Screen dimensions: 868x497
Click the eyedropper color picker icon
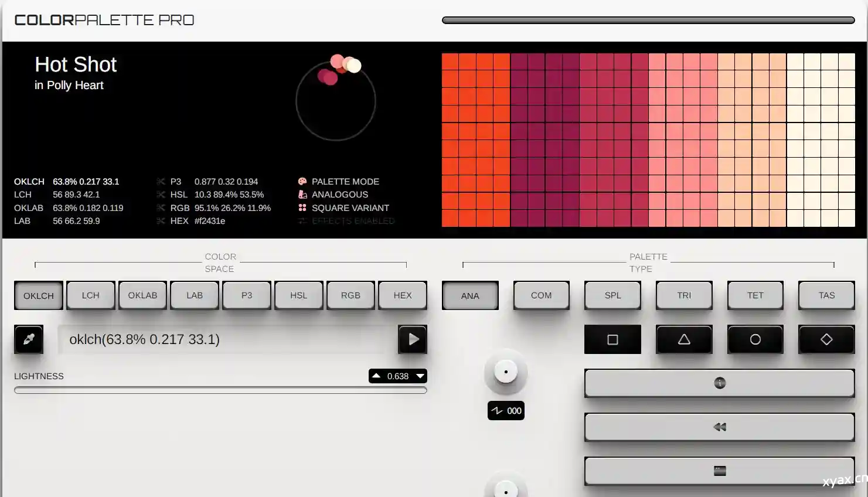29,339
